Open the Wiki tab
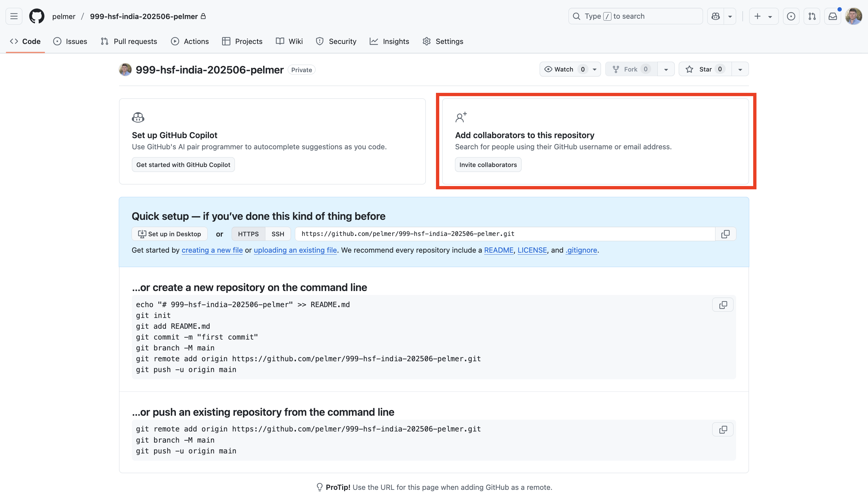Image resolution: width=868 pixels, height=502 pixels. 289,41
